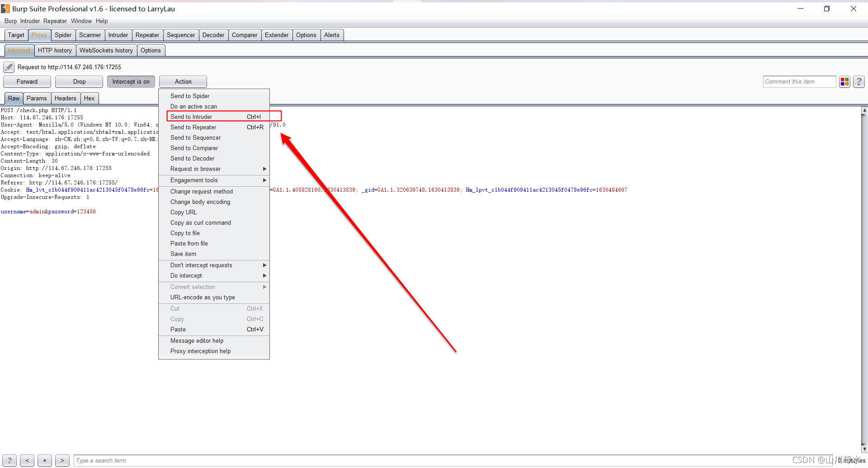Image resolution: width=868 pixels, height=468 pixels.
Task: Switch to the Intruder tab
Action: [x=118, y=35]
